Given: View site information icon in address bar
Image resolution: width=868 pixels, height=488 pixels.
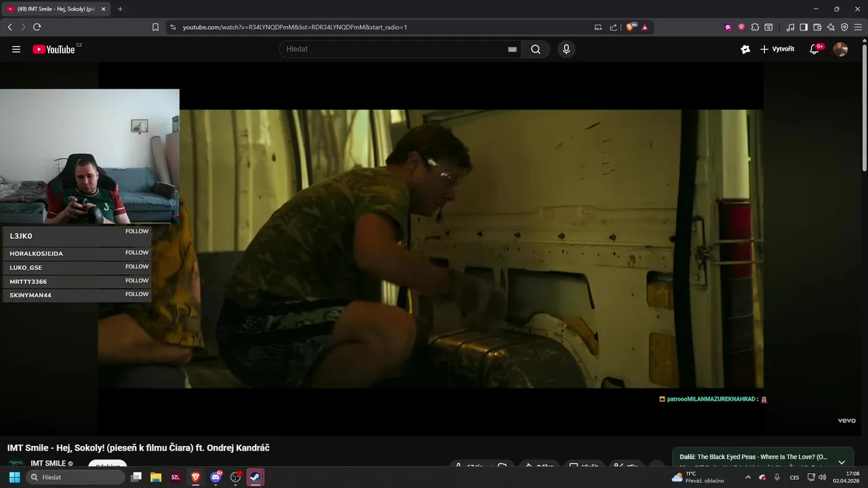Looking at the screenshot, I should (173, 27).
